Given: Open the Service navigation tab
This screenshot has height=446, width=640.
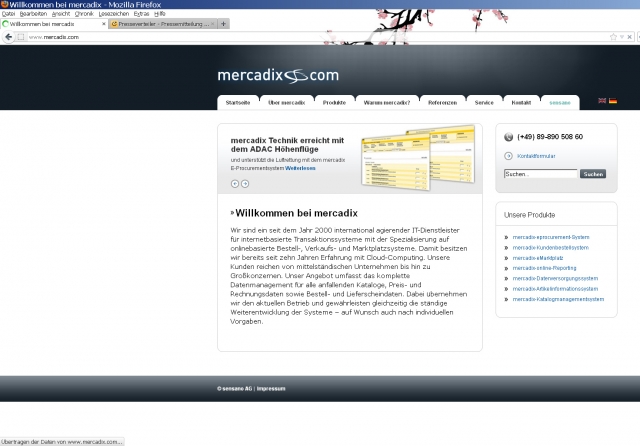Looking at the screenshot, I should 484,102.
